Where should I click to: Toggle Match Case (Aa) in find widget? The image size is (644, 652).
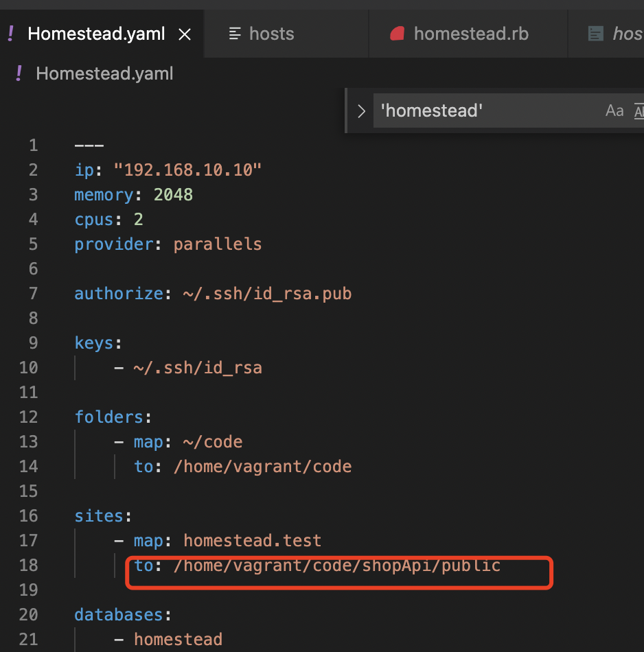pos(614,111)
